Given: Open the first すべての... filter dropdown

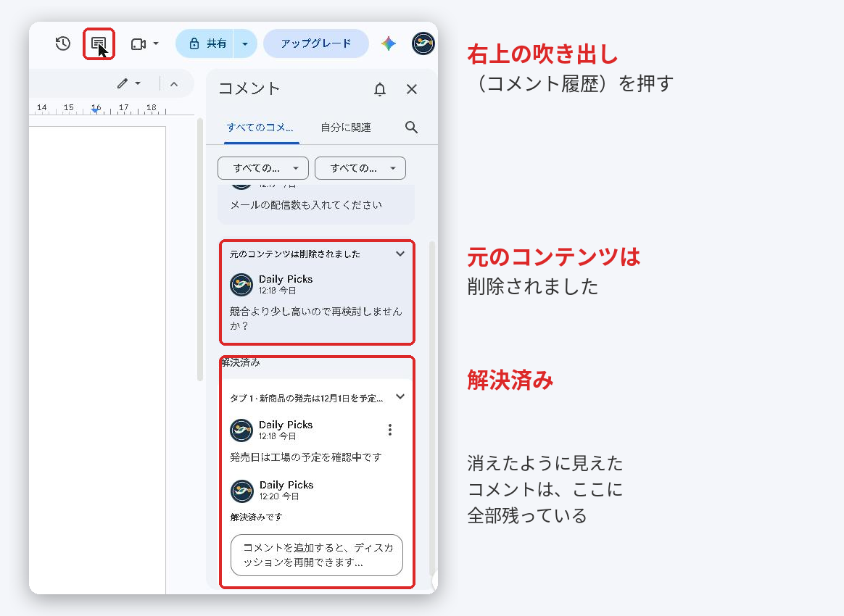Looking at the screenshot, I should (x=263, y=168).
